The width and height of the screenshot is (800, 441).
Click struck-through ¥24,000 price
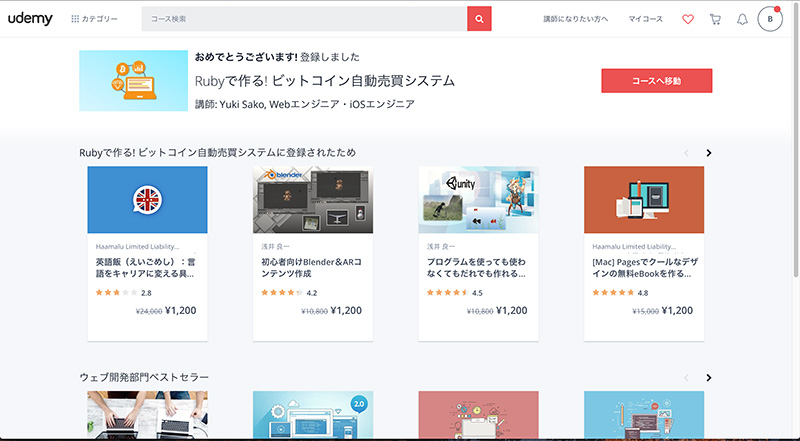149,311
